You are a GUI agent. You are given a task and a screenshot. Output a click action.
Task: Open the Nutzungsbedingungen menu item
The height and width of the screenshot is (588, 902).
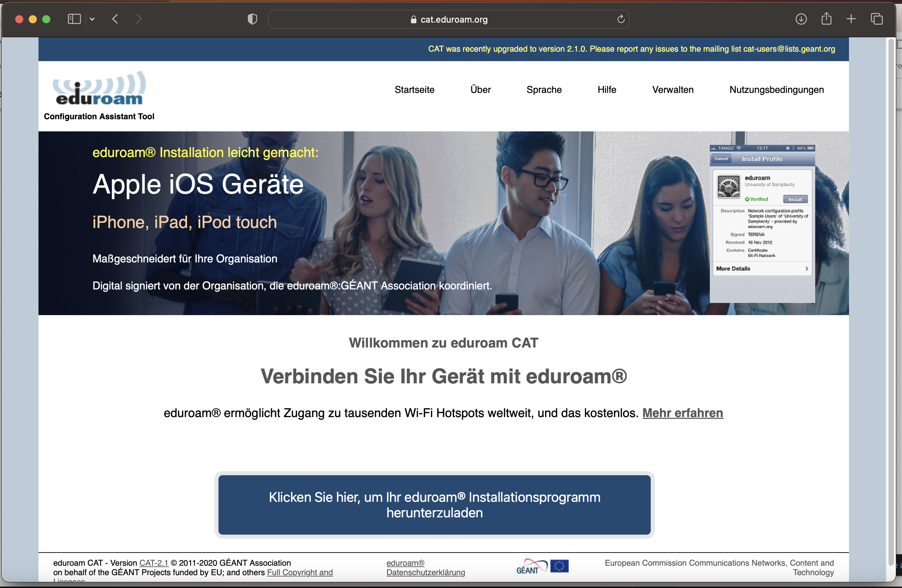777,90
